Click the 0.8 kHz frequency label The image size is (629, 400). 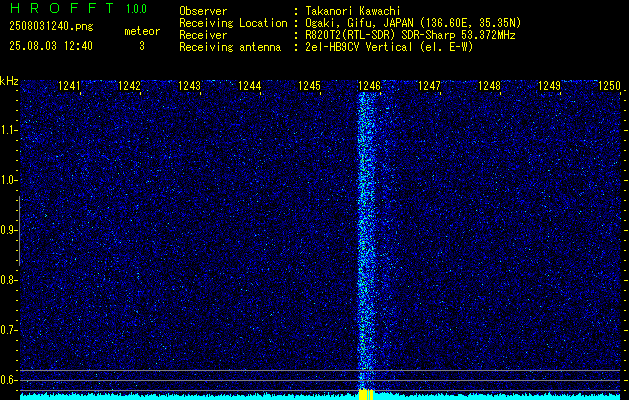[8, 280]
